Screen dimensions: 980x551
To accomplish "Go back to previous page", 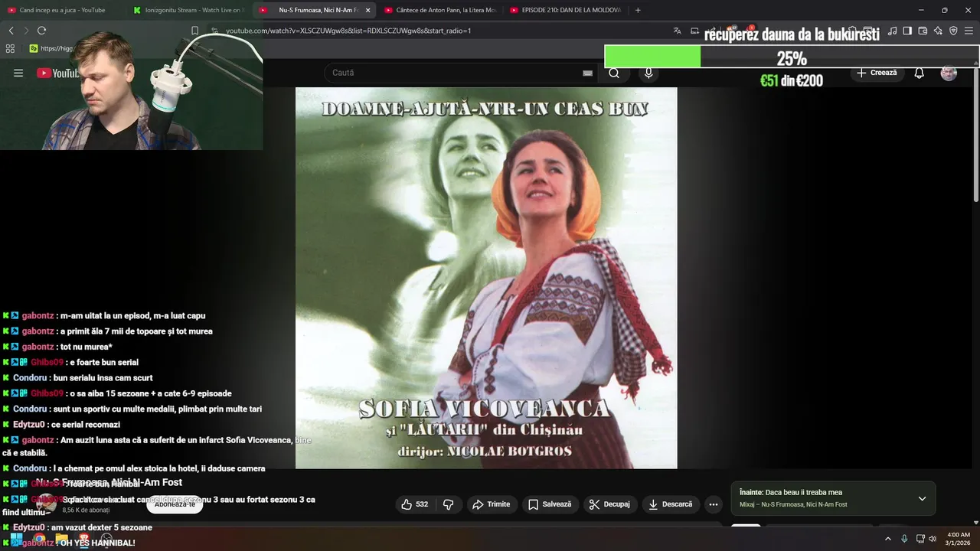I will pyautogui.click(x=11, y=31).
